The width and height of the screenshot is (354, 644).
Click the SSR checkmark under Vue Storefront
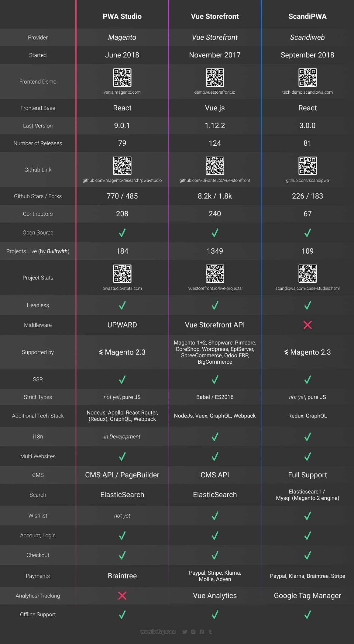click(215, 379)
